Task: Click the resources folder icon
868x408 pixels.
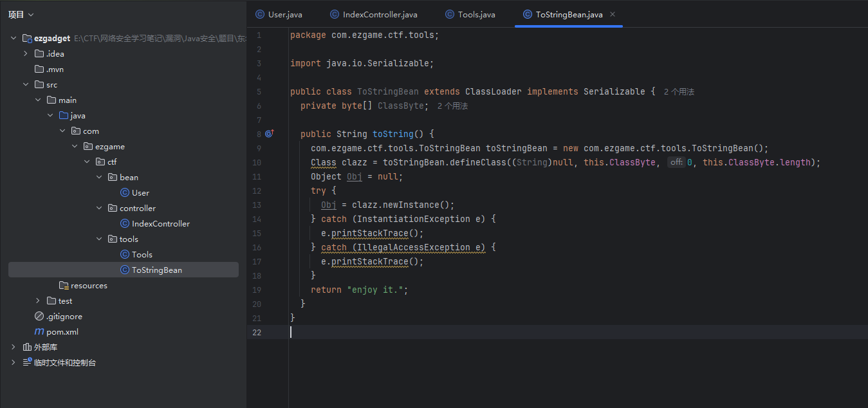Action: click(x=64, y=286)
